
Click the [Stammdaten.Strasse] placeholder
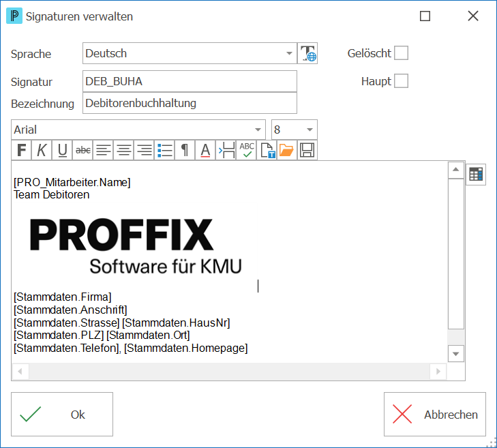67,323
